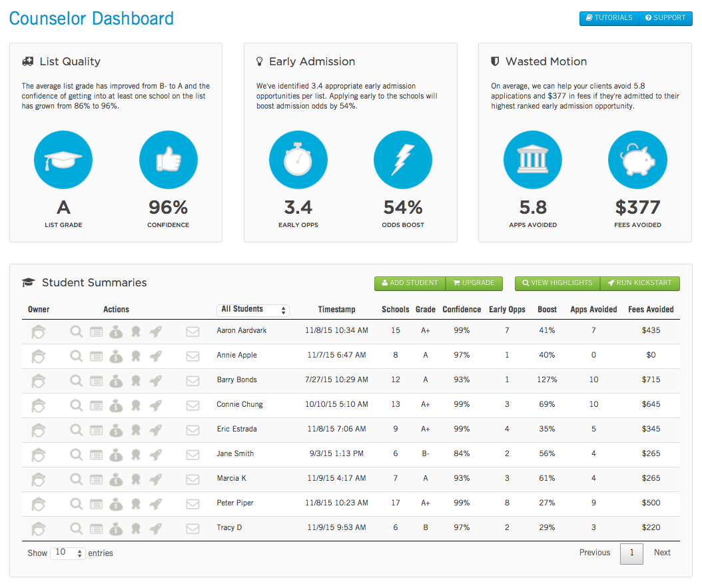Click the piggy bank Fees Avoided circle icon

[637, 160]
